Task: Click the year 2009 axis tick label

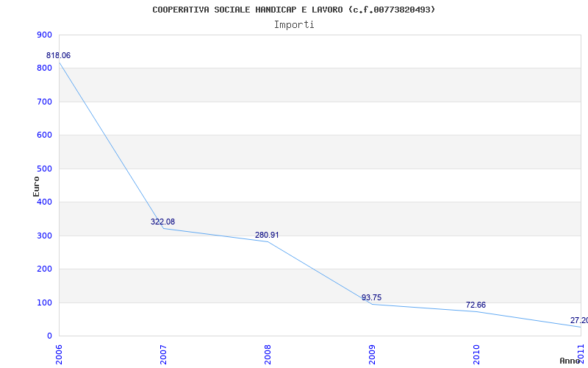Action: (372, 354)
